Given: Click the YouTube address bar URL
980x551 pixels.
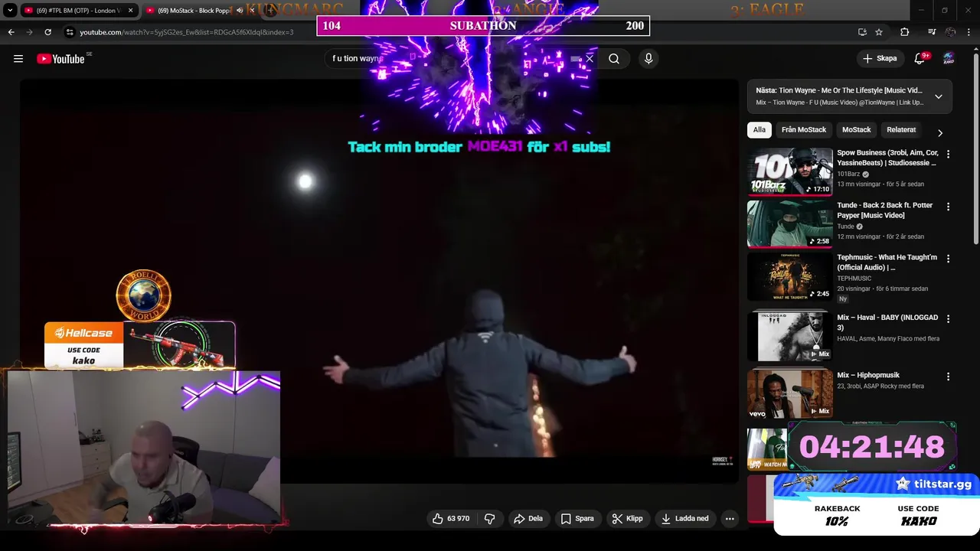Looking at the screenshot, I should [187, 32].
